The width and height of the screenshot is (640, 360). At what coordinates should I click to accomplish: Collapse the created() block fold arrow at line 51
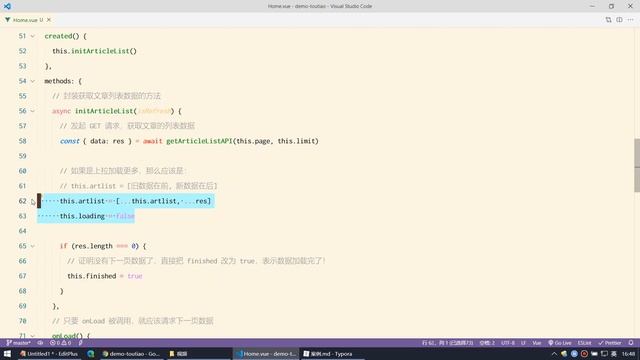click(x=33, y=36)
